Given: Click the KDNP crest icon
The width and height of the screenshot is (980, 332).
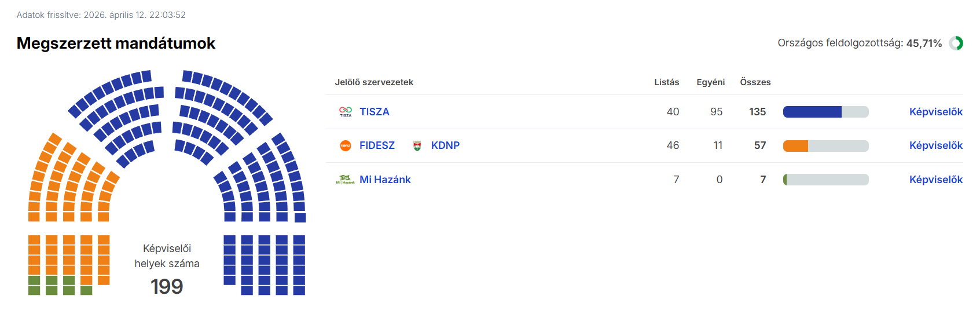Looking at the screenshot, I should point(417,146).
